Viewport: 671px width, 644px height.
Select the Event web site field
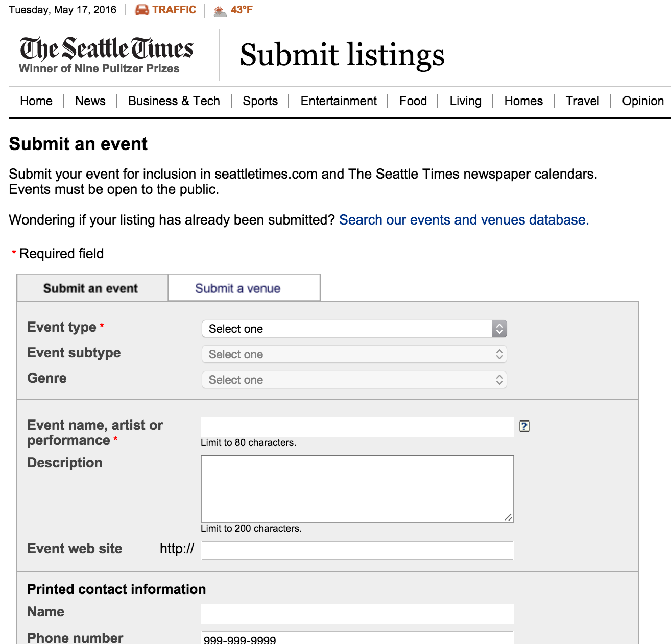point(357,550)
